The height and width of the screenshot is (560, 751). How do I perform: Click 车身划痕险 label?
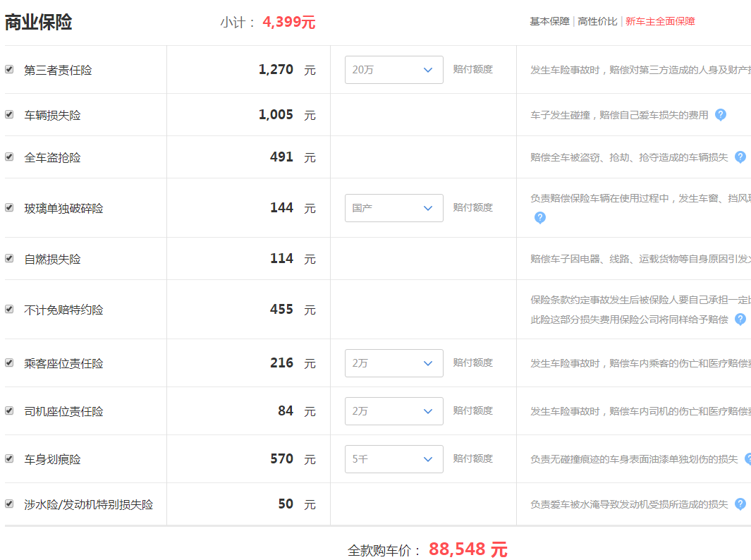(x=52, y=459)
